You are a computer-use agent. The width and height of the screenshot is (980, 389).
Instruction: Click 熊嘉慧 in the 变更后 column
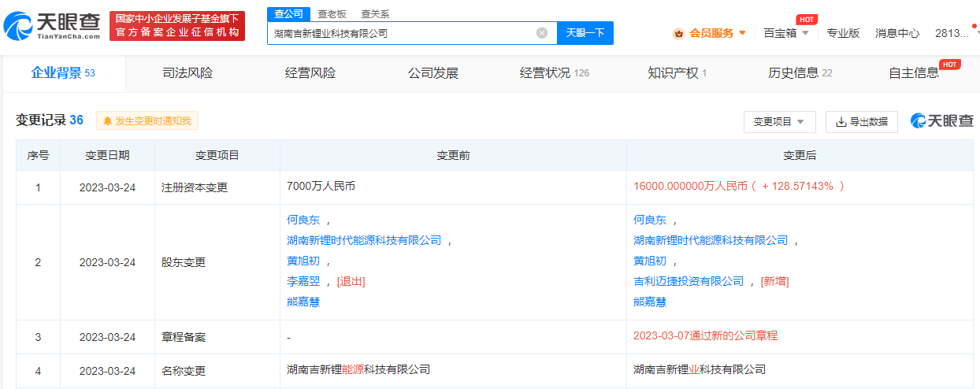pos(649,302)
